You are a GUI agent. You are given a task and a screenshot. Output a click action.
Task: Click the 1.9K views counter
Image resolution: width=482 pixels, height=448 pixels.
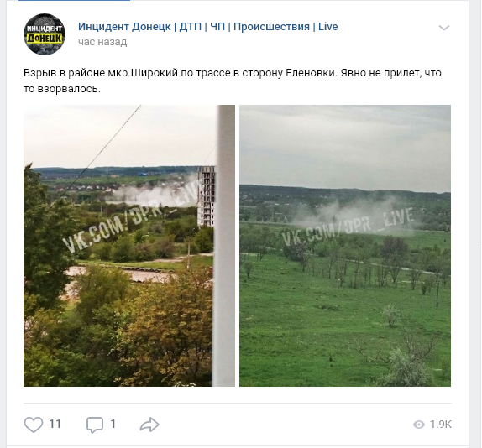tap(441, 425)
